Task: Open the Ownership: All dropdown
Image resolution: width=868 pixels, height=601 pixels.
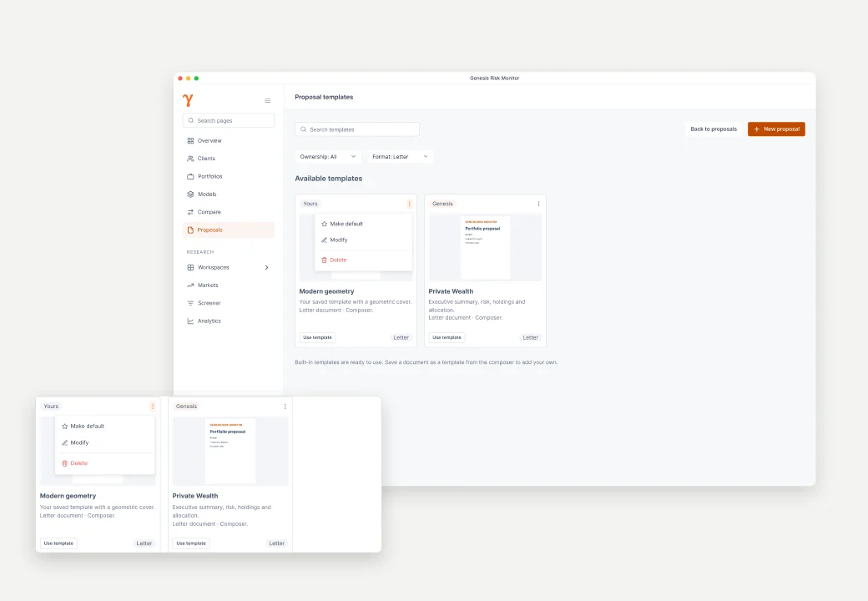Action: click(328, 157)
